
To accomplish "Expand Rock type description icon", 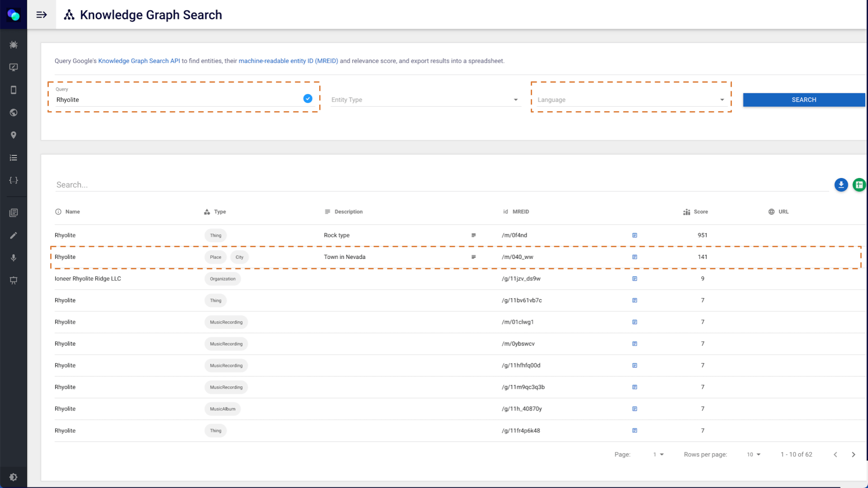I will point(473,235).
